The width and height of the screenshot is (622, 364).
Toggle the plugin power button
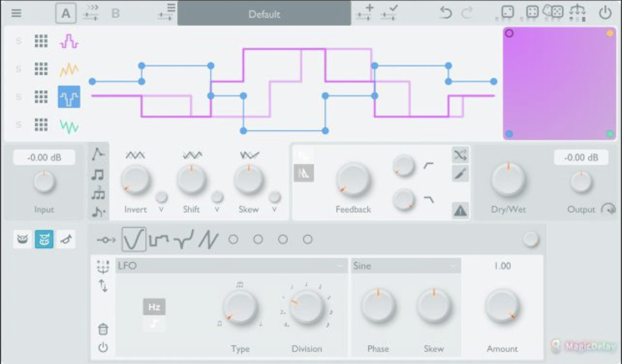pyautogui.click(x=605, y=13)
